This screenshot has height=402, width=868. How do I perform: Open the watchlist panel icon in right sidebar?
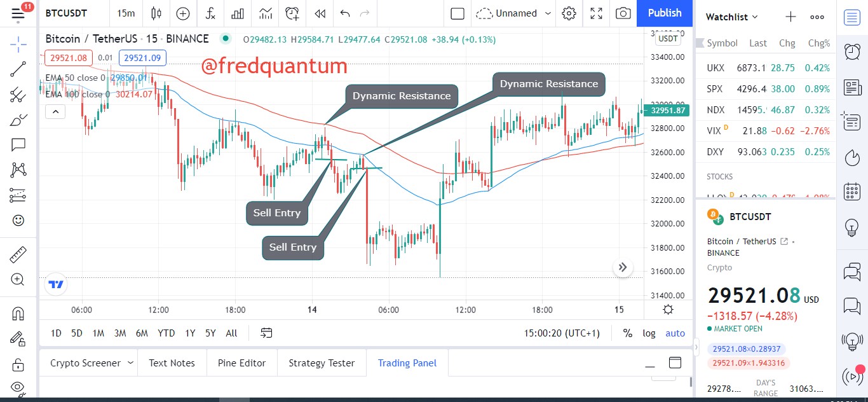pyautogui.click(x=852, y=17)
